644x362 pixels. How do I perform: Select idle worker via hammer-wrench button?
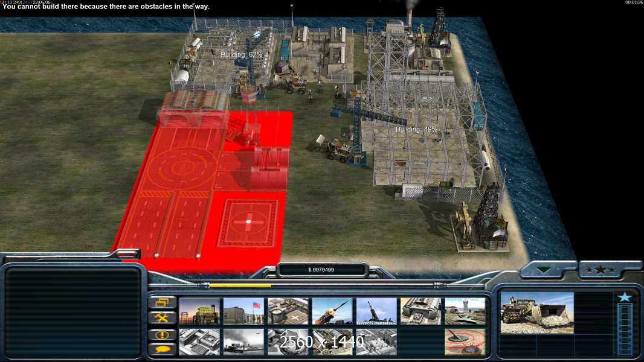click(x=163, y=318)
